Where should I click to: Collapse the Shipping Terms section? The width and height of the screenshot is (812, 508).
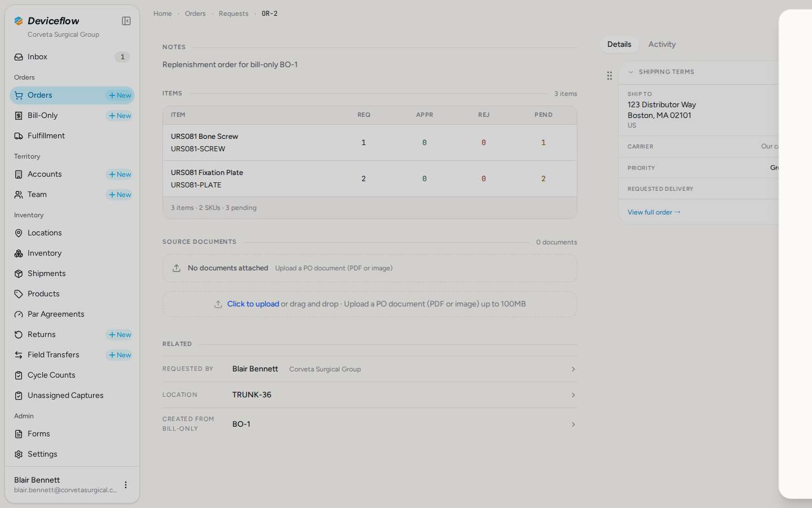click(x=631, y=72)
